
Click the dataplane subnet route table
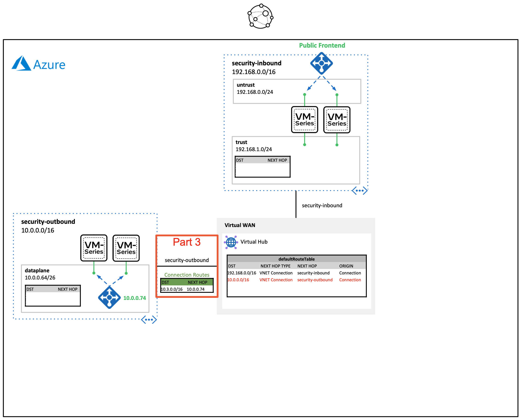click(x=53, y=296)
